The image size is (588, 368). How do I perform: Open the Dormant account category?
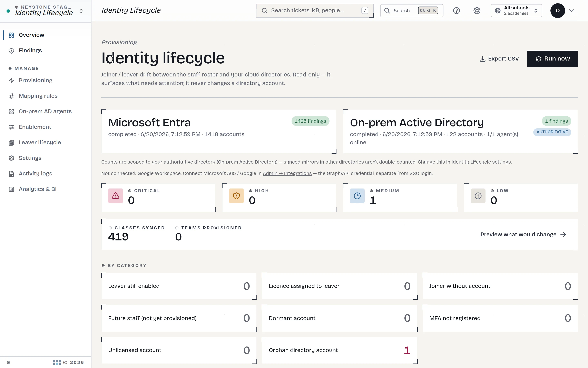point(340,318)
